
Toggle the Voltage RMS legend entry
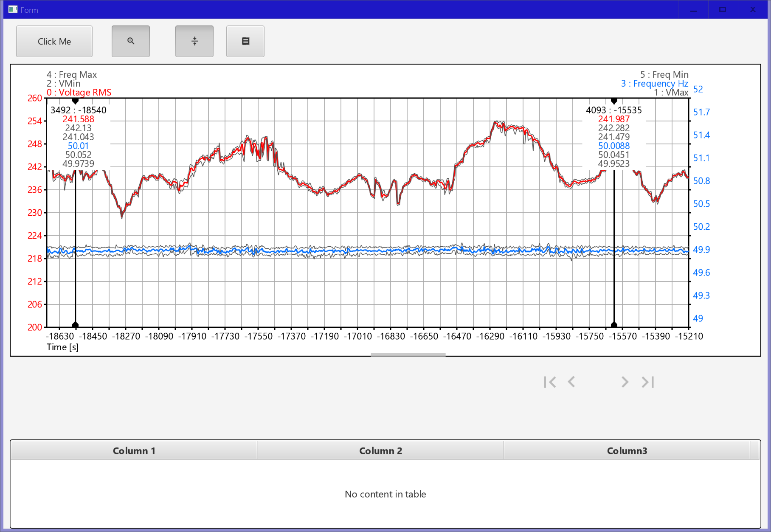79,92
